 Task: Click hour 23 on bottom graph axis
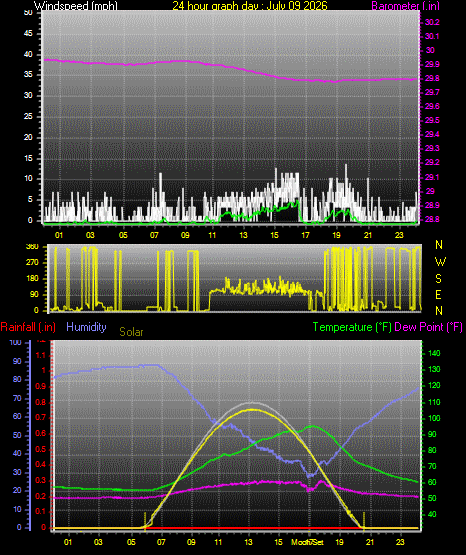click(400, 542)
